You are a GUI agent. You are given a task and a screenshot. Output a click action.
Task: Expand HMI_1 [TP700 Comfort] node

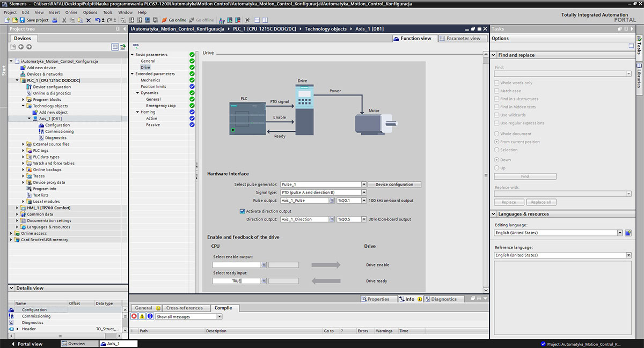(17, 208)
